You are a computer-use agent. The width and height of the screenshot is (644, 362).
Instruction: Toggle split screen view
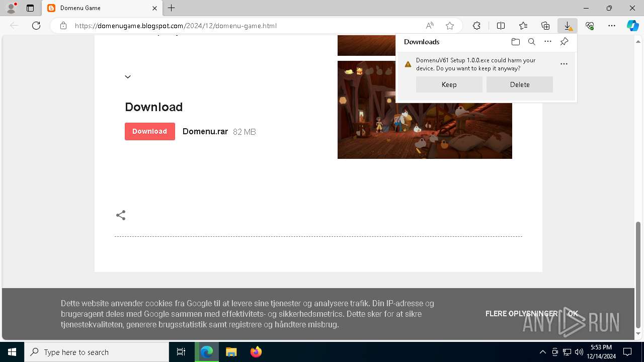501,26
